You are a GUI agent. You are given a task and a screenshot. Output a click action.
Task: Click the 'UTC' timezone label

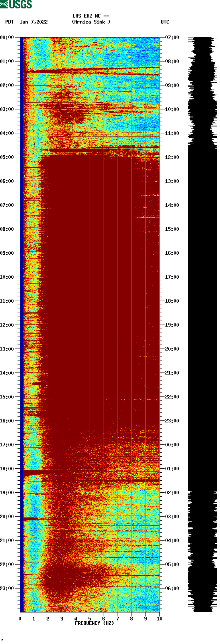[165, 22]
